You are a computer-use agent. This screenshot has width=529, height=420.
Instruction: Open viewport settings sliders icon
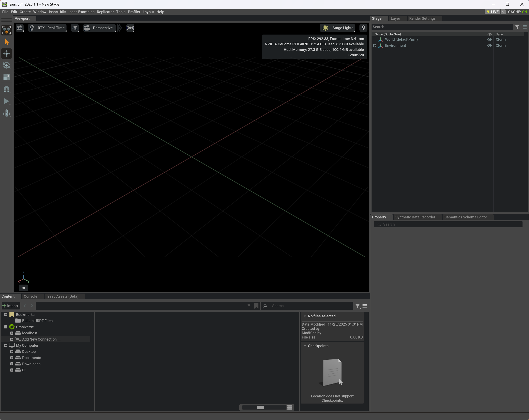(x=20, y=28)
